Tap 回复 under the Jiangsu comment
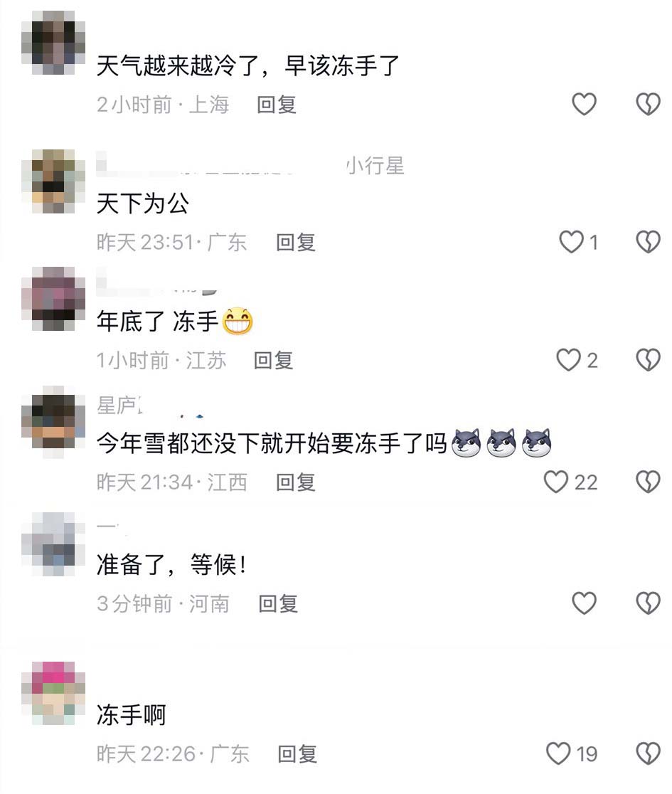672x794 pixels. click(273, 361)
